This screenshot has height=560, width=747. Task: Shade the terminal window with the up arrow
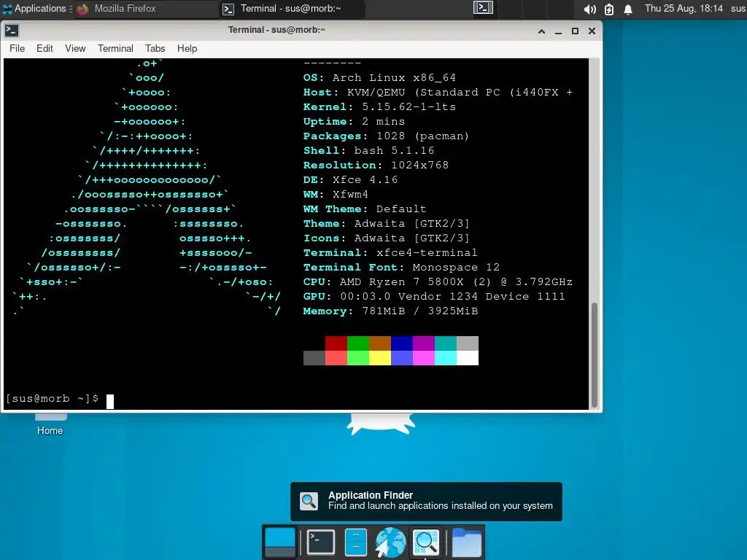[542, 31]
